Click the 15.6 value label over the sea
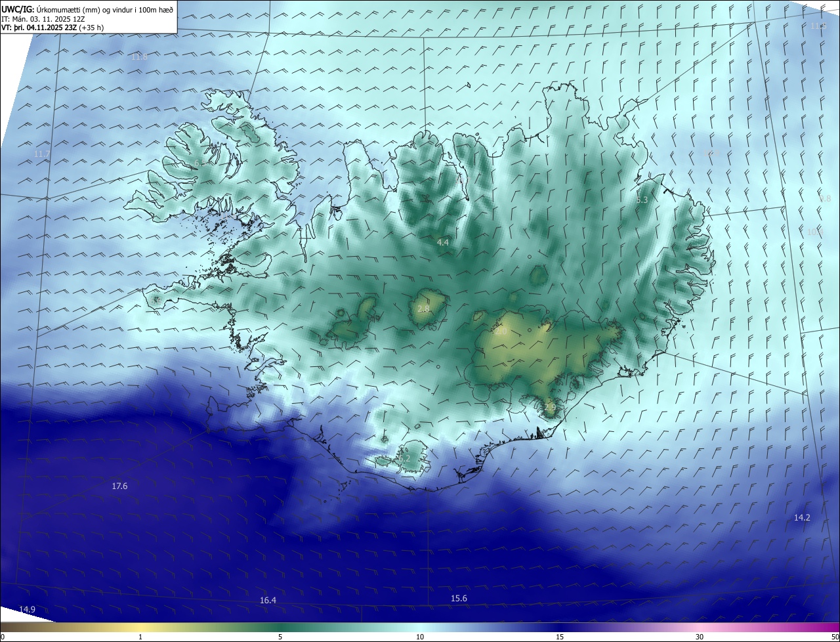 point(459,598)
